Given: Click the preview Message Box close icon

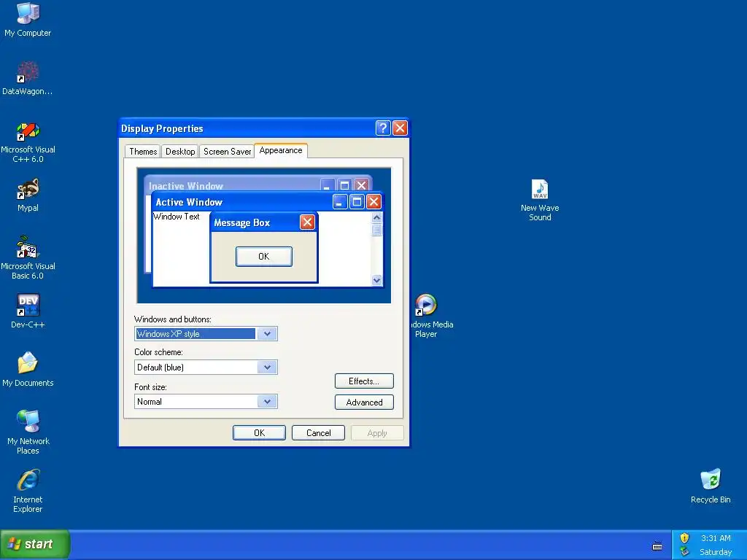Looking at the screenshot, I should pyautogui.click(x=307, y=222).
